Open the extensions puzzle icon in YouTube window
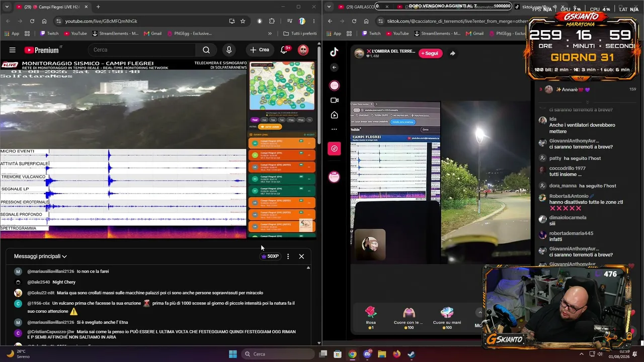 pos(272,21)
